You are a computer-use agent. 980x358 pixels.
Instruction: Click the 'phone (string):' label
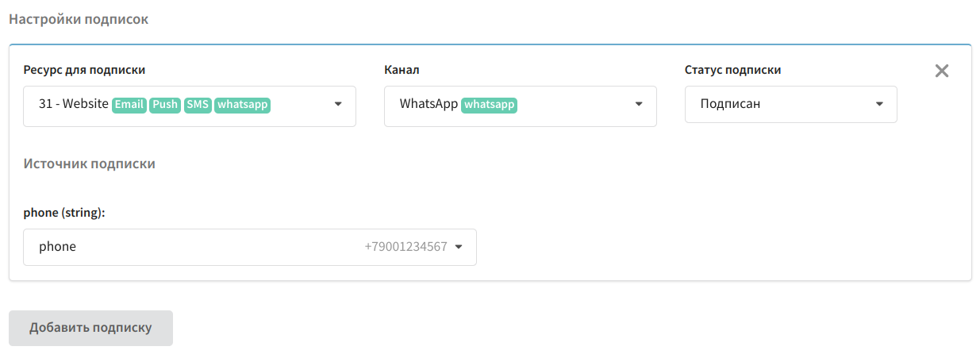coord(64,213)
